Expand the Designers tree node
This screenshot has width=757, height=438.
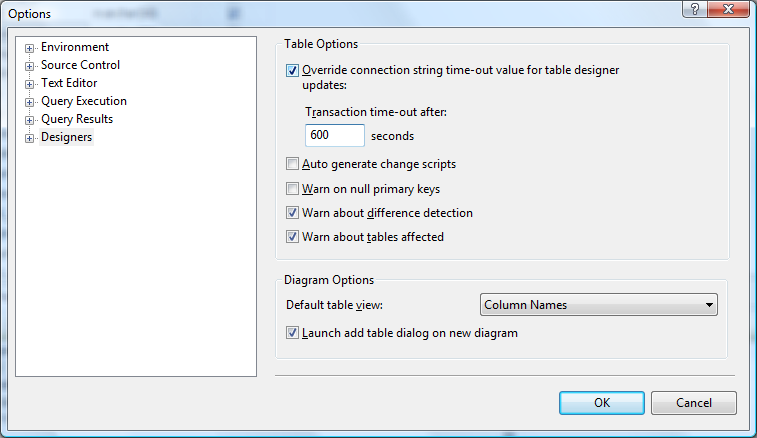30,138
